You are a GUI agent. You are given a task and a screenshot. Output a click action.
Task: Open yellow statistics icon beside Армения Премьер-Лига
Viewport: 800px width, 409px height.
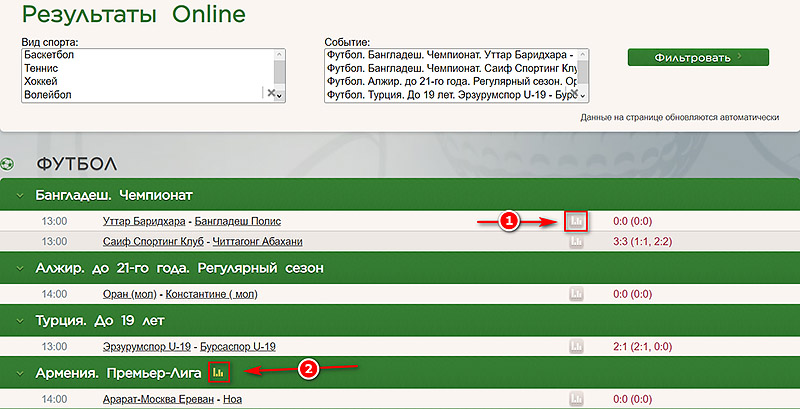pyautogui.click(x=219, y=373)
